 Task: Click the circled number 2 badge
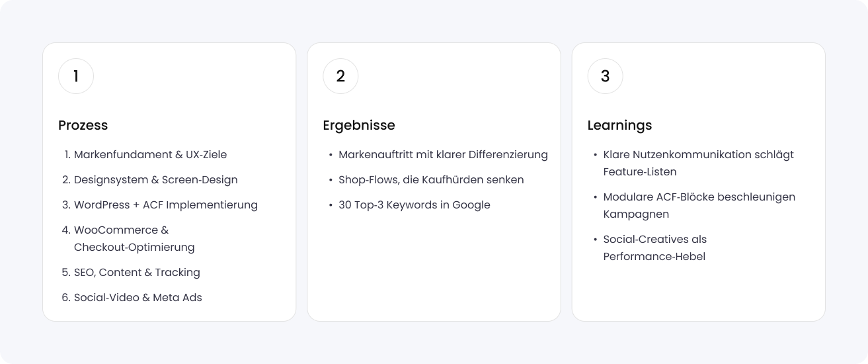point(340,76)
